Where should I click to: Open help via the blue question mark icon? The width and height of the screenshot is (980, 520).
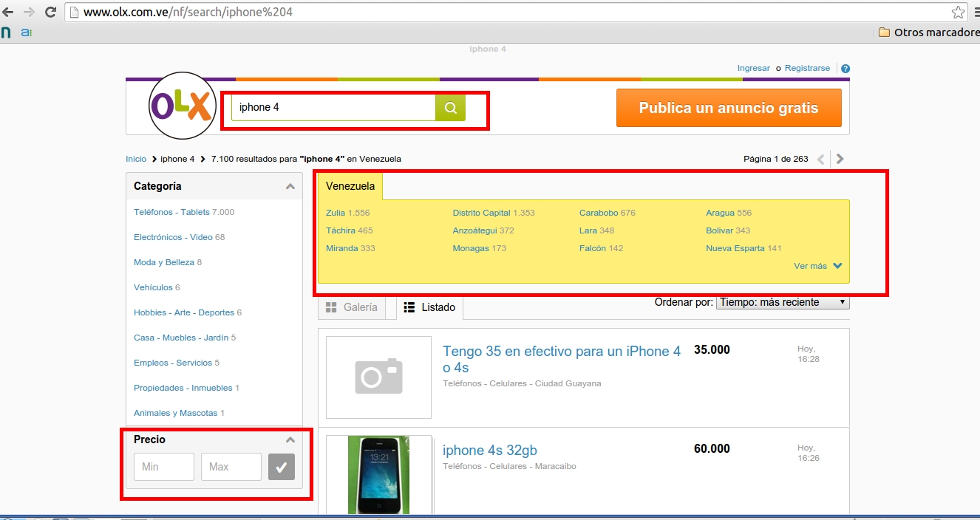pyautogui.click(x=845, y=69)
